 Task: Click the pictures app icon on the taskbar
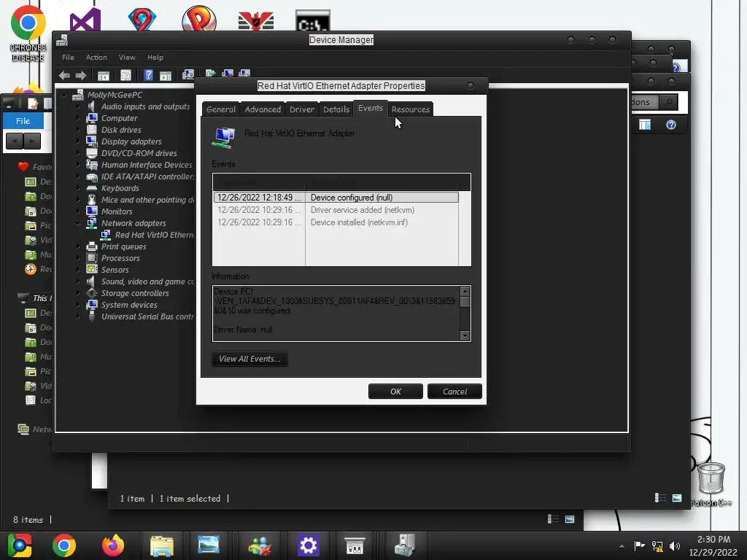(x=209, y=545)
